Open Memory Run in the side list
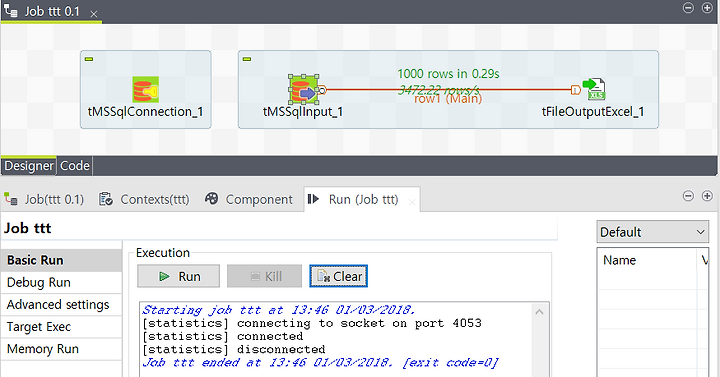 [x=62, y=349]
